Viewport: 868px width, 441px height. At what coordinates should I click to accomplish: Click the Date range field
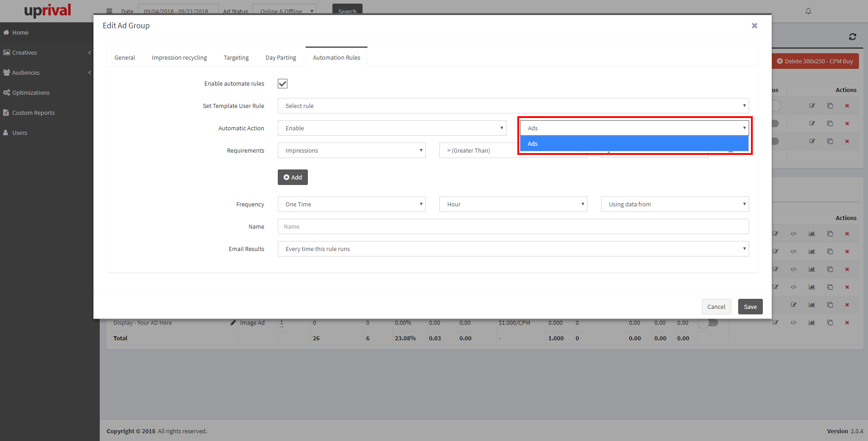pyautogui.click(x=178, y=10)
